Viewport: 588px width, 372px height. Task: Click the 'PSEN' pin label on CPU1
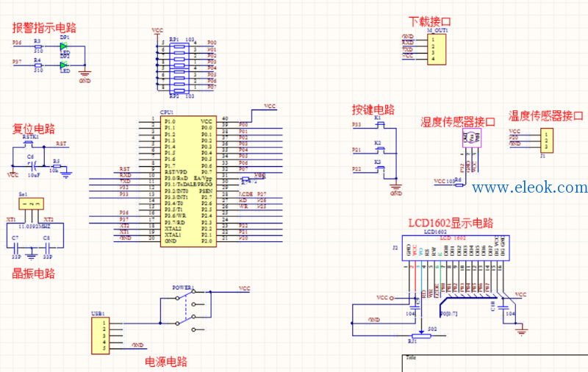point(206,191)
